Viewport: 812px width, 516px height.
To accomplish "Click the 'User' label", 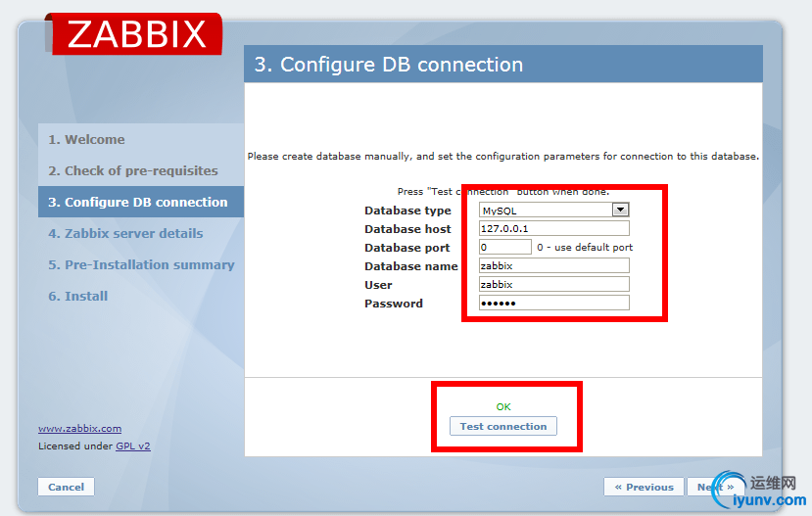I will (x=378, y=285).
